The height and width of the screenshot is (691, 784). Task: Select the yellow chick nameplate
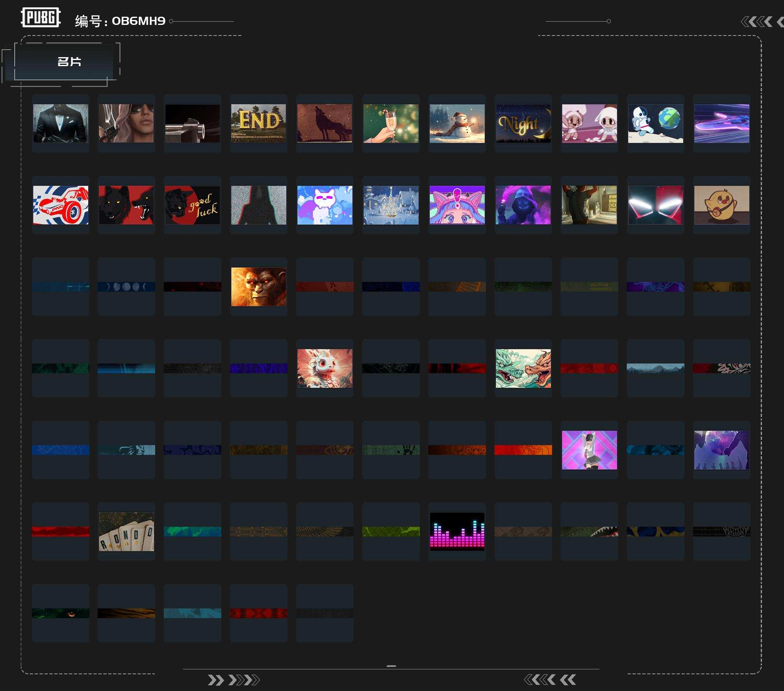pyautogui.click(x=722, y=205)
